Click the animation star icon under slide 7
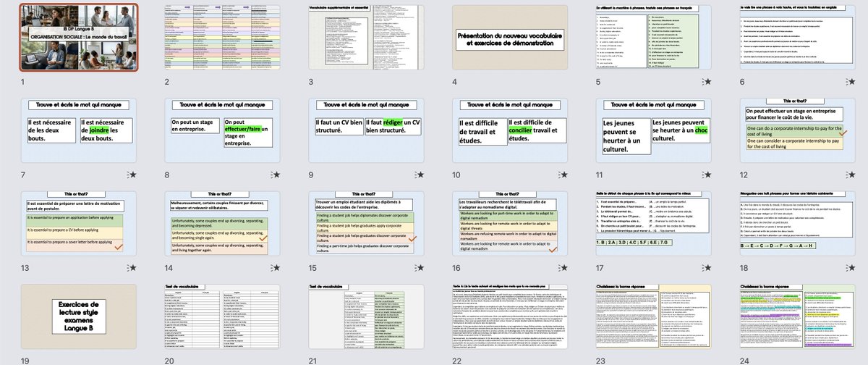Screen dimensions: 868x365 tap(132, 175)
